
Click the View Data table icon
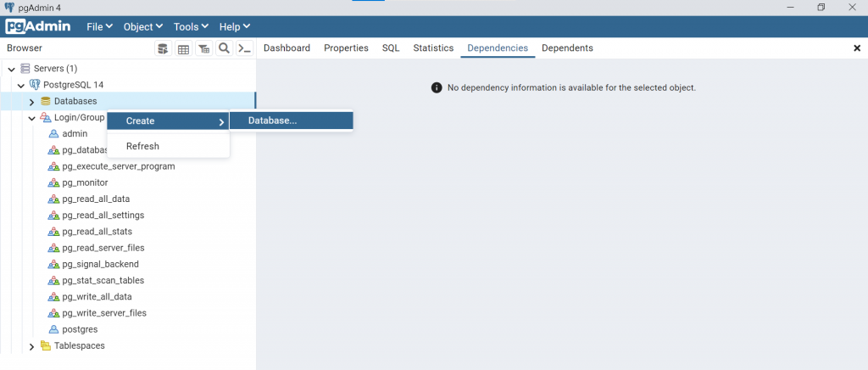(183, 48)
